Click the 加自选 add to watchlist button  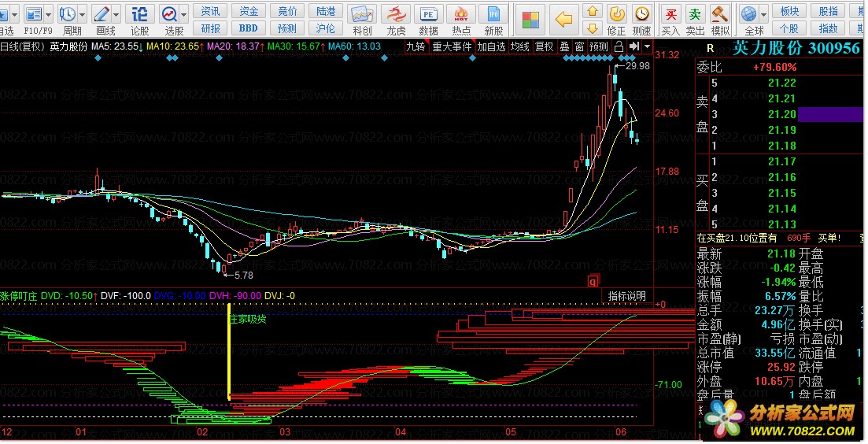point(492,47)
